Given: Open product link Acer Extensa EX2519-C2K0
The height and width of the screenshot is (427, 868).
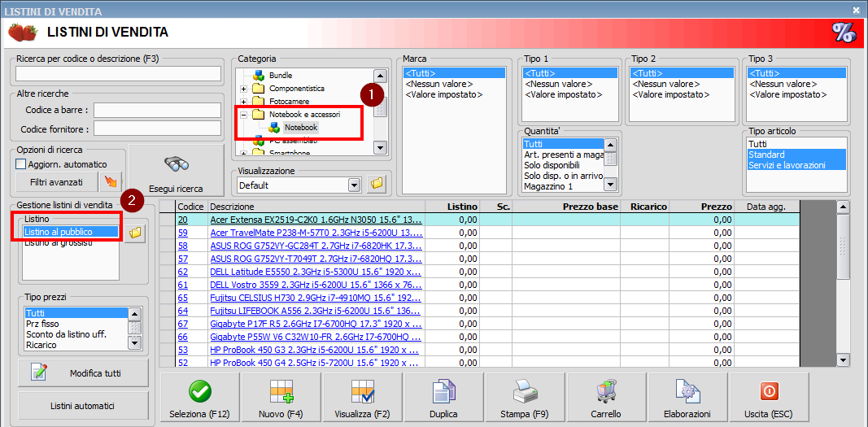Looking at the screenshot, I should [316, 220].
